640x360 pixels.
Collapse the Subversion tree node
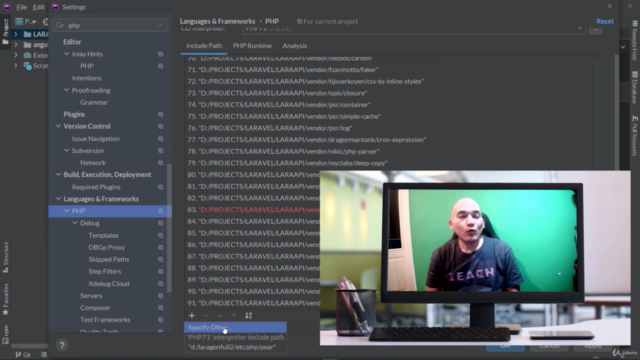click(67, 151)
